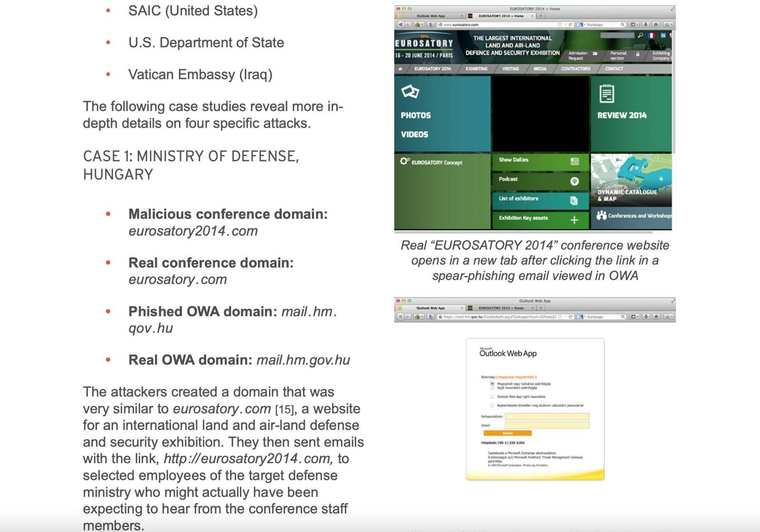This screenshot has height=532, width=760.
Task: Click the List of exhibitors document icon
Action: 574,200
